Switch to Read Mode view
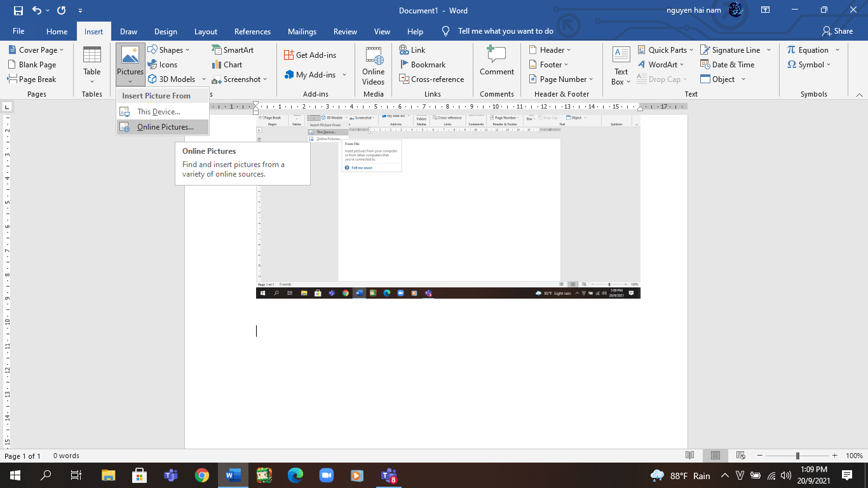The width and height of the screenshot is (868, 488). [x=690, y=456]
